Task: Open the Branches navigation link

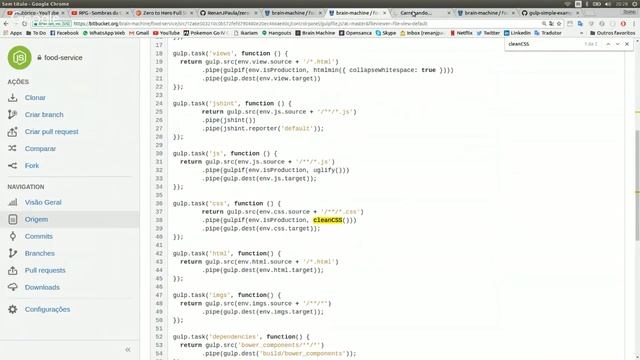Action: (40, 253)
